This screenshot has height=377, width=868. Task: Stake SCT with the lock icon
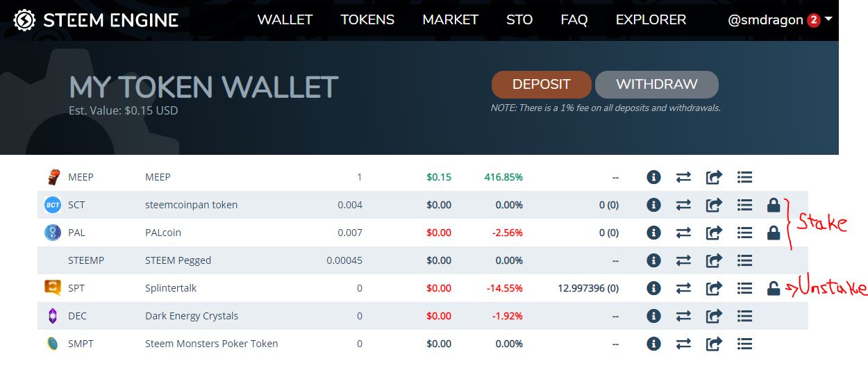point(774,205)
